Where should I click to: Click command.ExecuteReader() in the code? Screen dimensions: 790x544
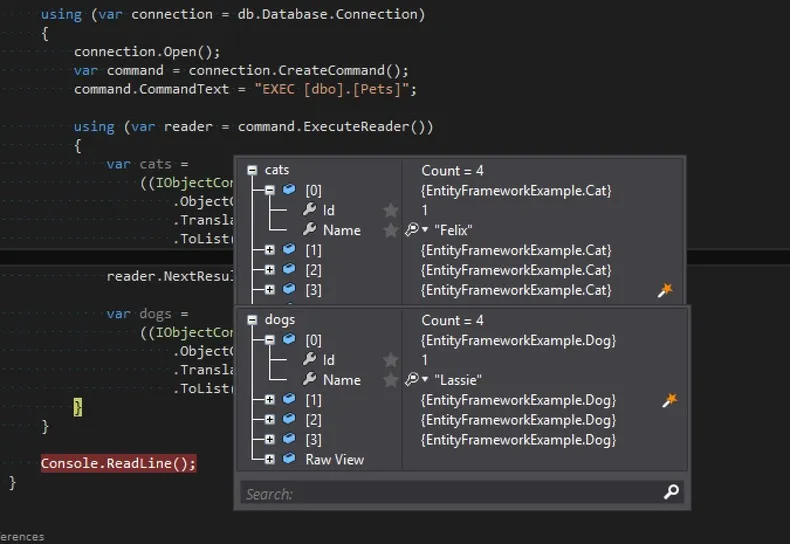(x=335, y=127)
